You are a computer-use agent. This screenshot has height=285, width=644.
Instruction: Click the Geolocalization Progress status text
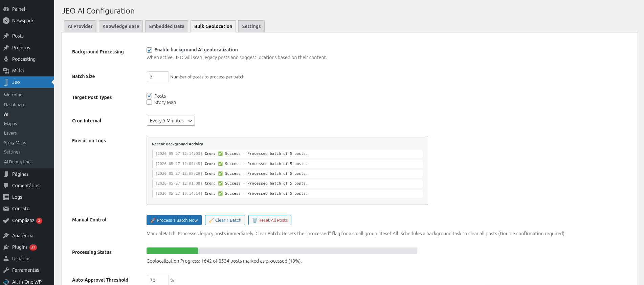(224, 261)
